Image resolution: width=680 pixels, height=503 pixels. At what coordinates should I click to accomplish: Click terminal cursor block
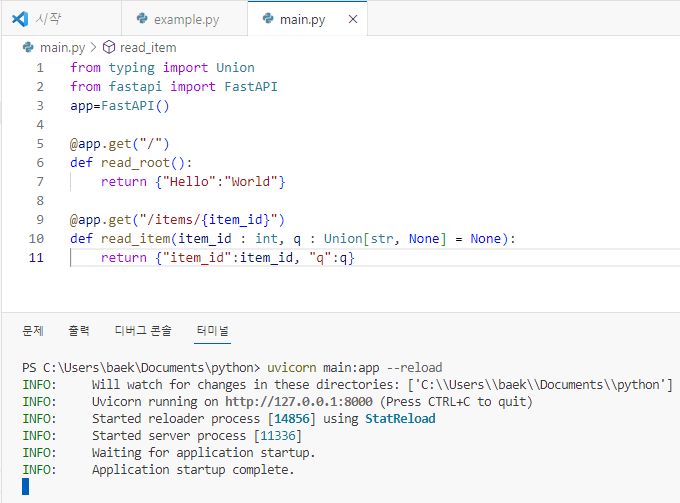point(26,487)
